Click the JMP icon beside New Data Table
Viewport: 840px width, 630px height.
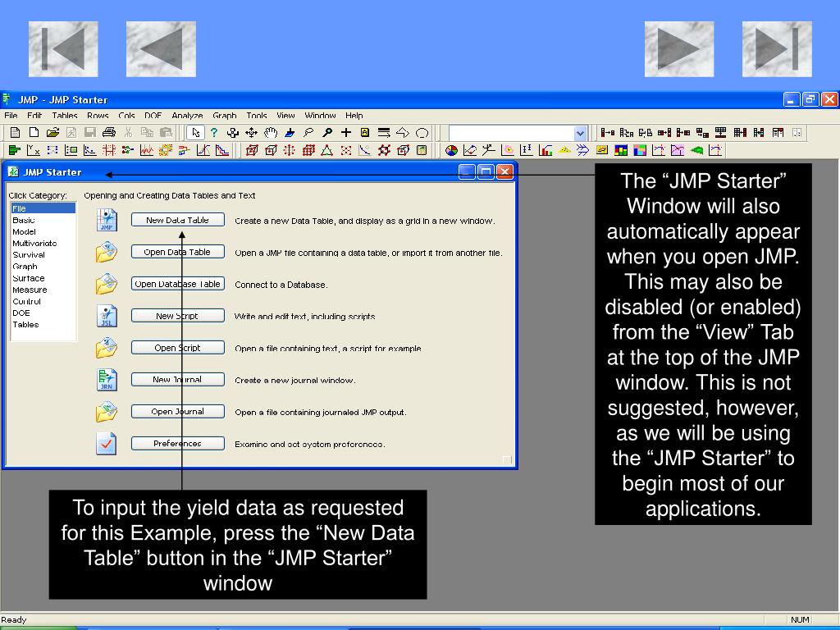click(x=107, y=220)
